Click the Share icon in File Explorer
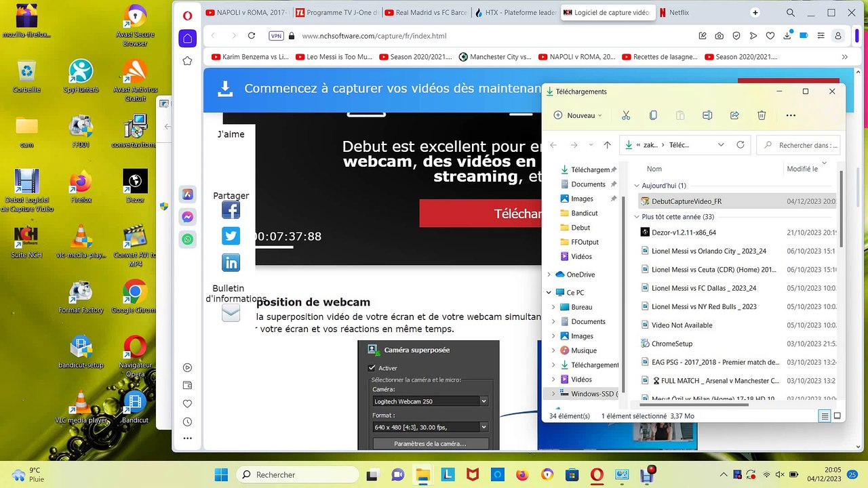This screenshot has width=868, height=488. [x=734, y=115]
